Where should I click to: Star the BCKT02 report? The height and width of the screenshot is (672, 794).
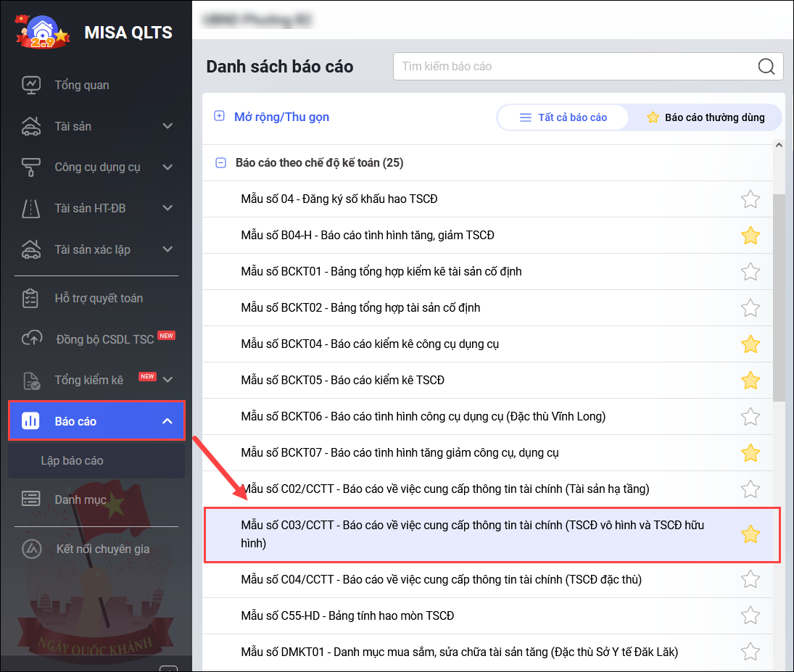750,308
